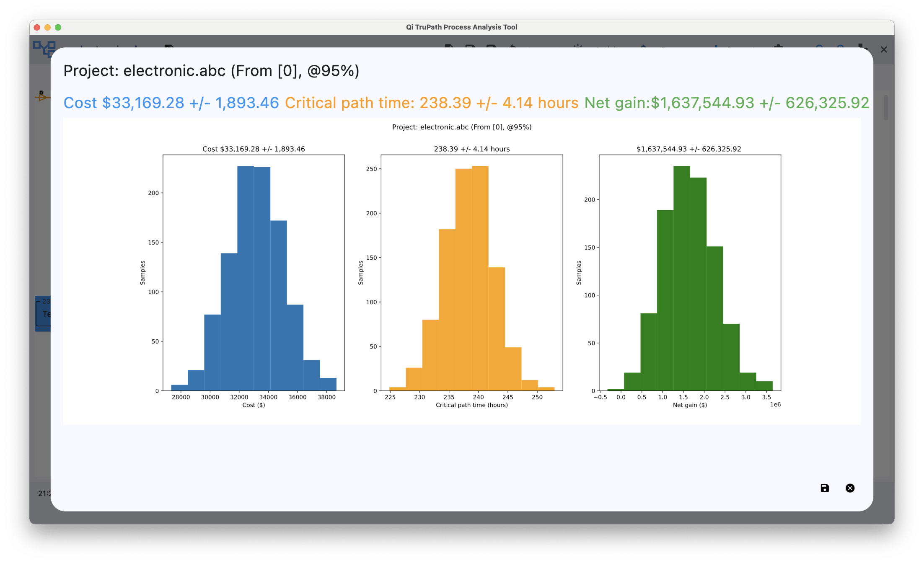Viewport: 924px width, 563px height.
Task: Click the green Net gain summary text
Action: click(x=726, y=103)
